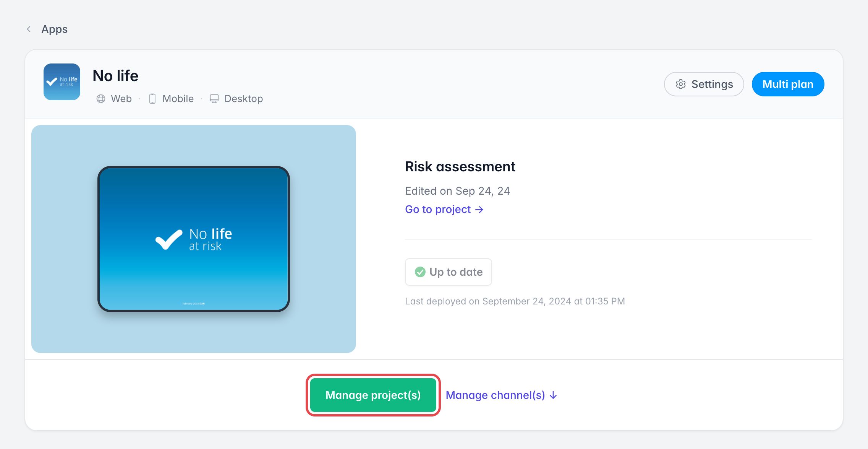
Task: Click the Up to date status badge
Action: (x=449, y=272)
